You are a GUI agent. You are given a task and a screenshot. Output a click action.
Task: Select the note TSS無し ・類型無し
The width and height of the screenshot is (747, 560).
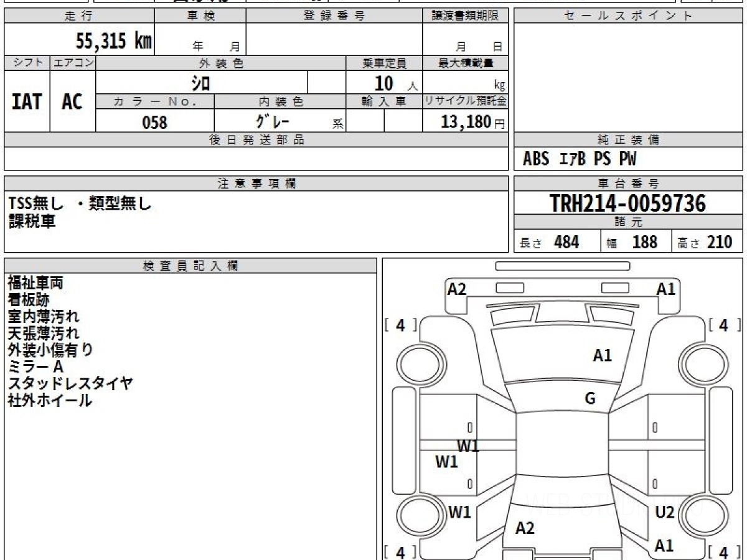(80, 203)
